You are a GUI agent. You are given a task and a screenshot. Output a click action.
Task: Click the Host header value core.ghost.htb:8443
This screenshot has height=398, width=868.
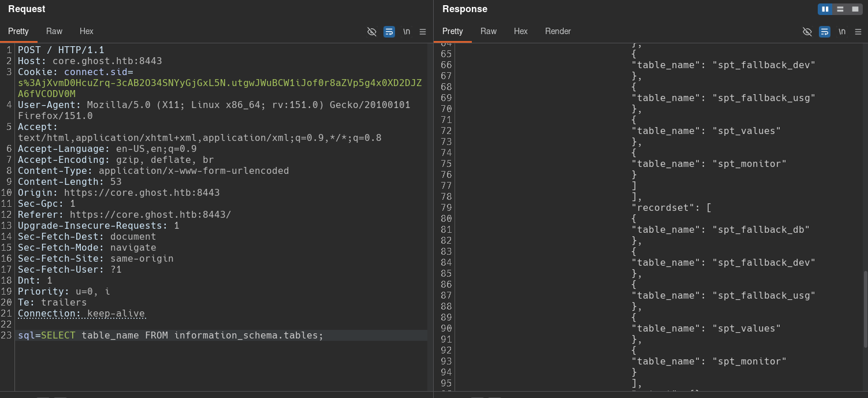107,61
